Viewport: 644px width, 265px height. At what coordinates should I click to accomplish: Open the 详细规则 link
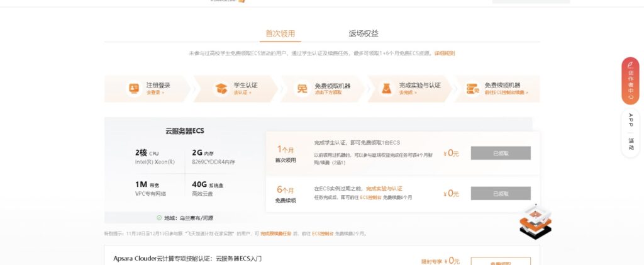pyautogui.click(x=445, y=54)
